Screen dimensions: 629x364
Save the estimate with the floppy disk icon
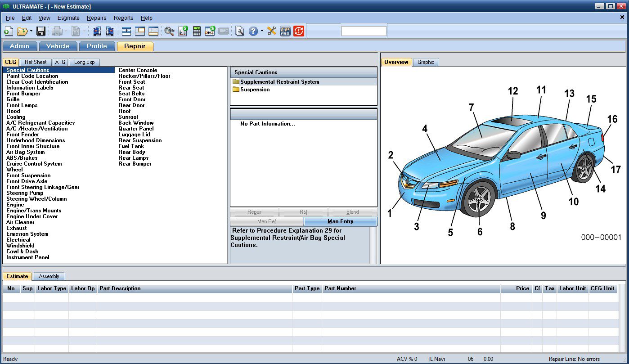pos(41,31)
